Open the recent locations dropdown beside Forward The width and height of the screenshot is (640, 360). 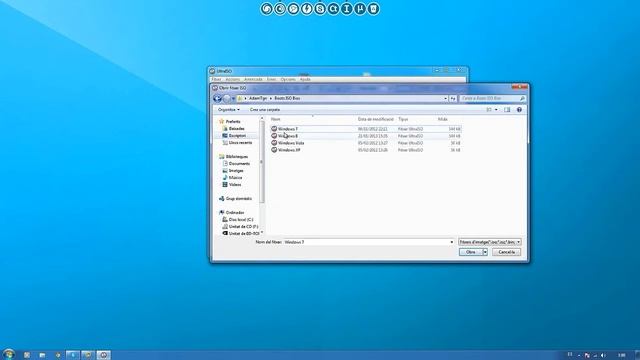tap(233, 98)
